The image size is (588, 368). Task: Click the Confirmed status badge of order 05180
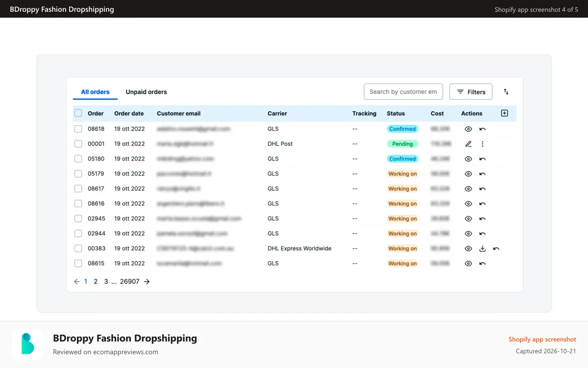[403, 159]
